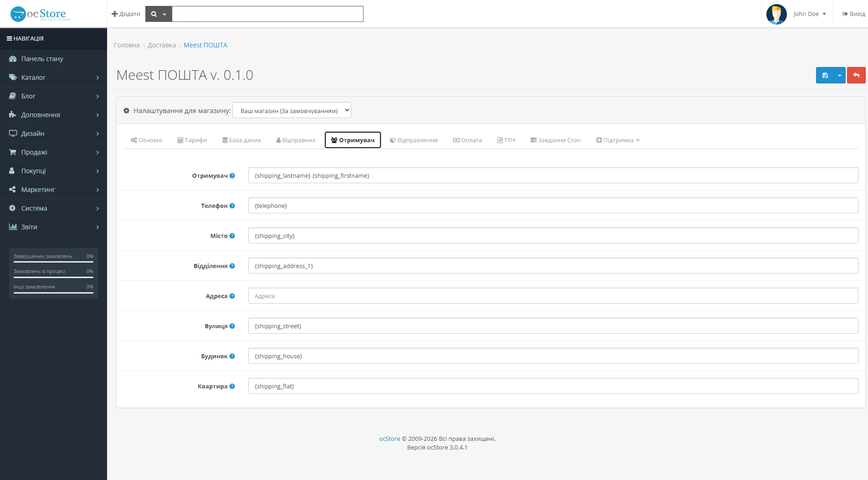Click the Meest ПОШТА breadcrumb link
This screenshot has height=480, width=868.
tap(205, 45)
